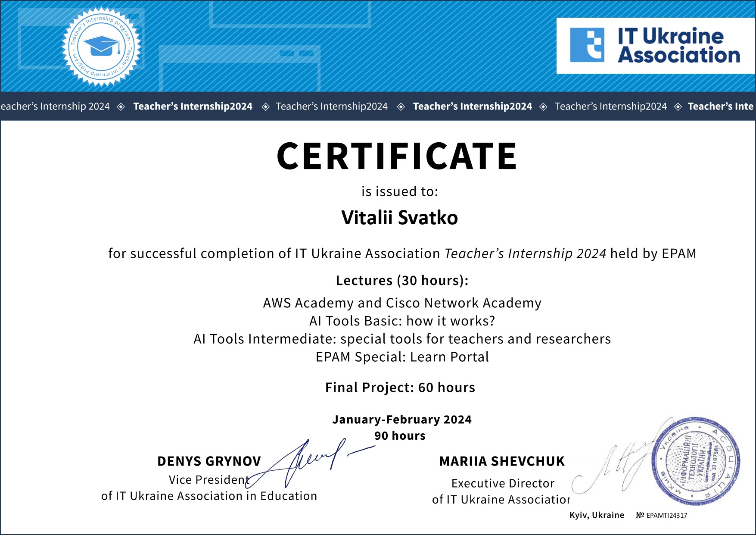This screenshot has width=756, height=535.
Task: Click "AWS Academy and Cisco Network Academy"
Action: (402, 303)
